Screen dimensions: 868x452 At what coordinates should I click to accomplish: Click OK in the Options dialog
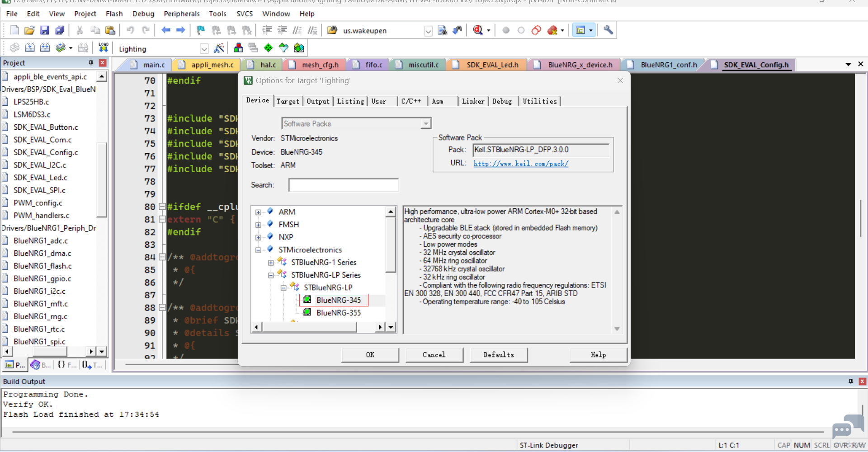370,355
